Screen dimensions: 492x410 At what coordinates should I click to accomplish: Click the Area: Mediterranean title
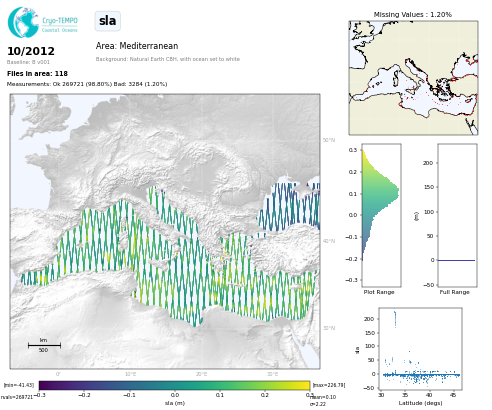pos(137,46)
